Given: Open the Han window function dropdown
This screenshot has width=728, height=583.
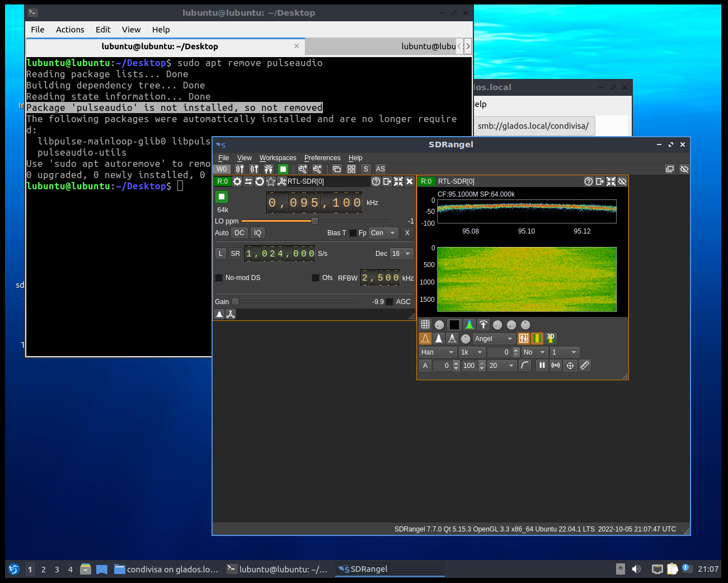Looking at the screenshot, I should click(437, 352).
